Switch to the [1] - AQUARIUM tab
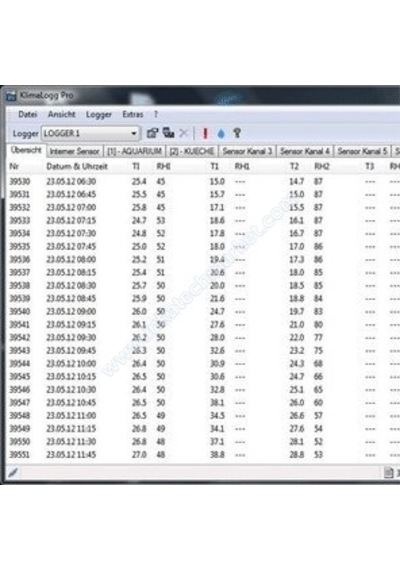This screenshot has height=570, width=400. (135, 152)
